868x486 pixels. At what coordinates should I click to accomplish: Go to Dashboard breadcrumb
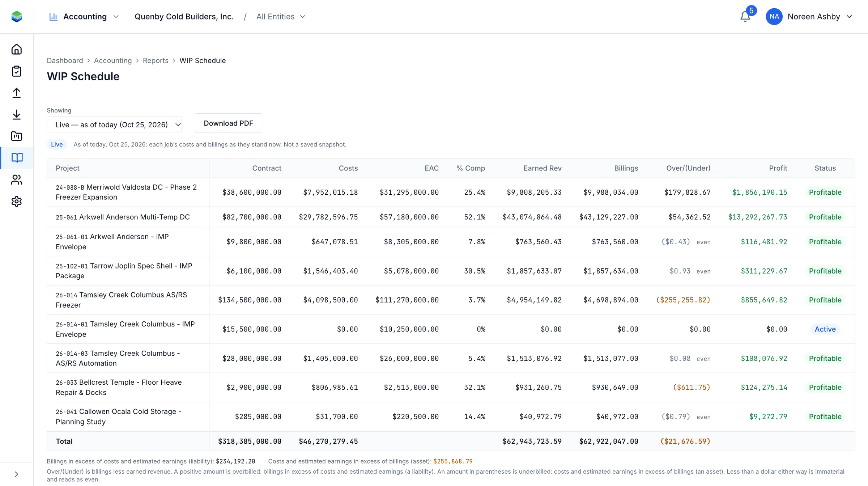tap(65, 60)
